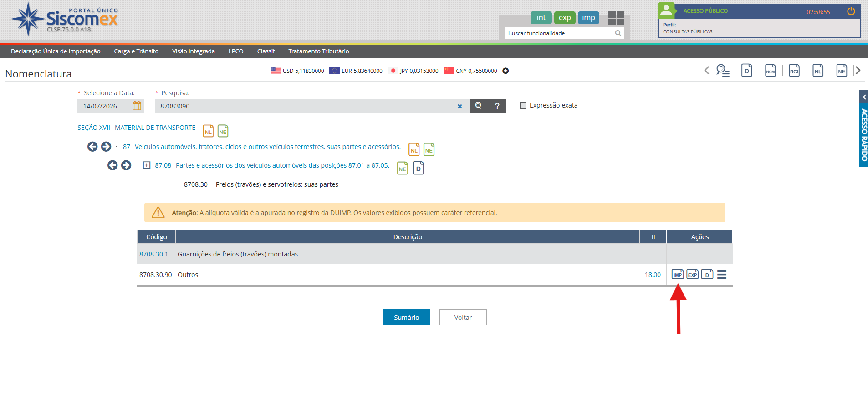Open the calendar date picker
The image size is (868, 415).
point(137,106)
